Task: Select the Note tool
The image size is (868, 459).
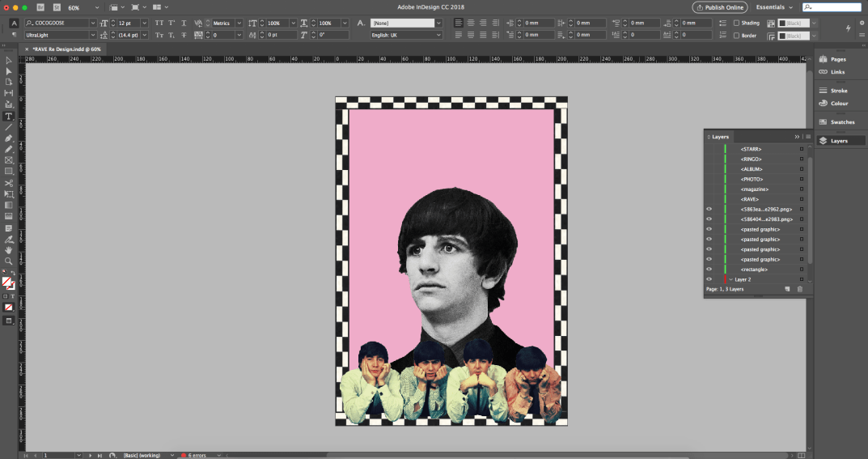Action: pyautogui.click(x=8, y=228)
